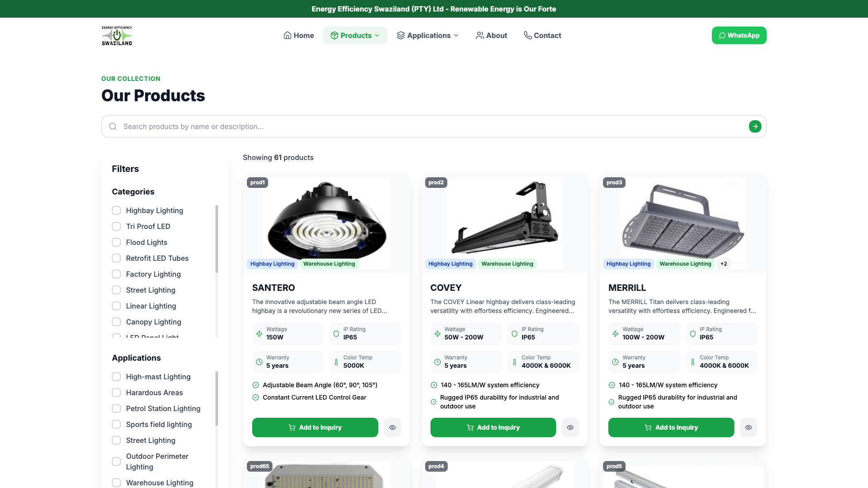Open the Contact menu item
Viewport: 868px width, 488px height.
(x=542, y=35)
